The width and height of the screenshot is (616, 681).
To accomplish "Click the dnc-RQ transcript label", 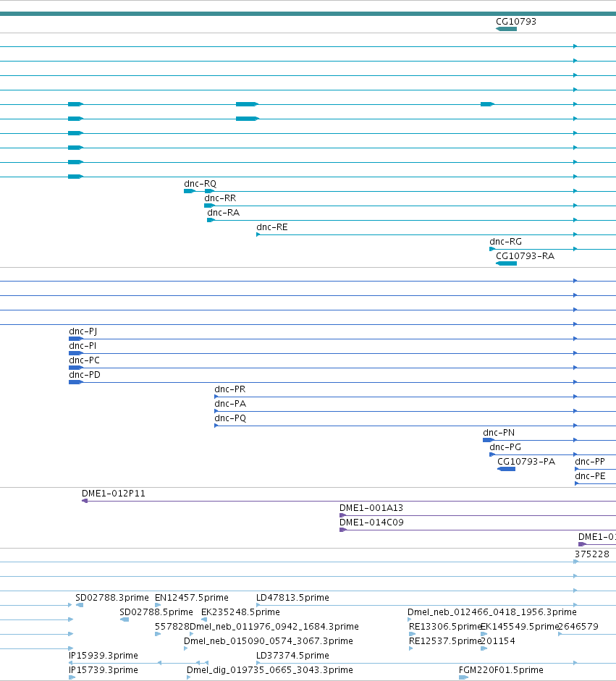I will [x=201, y=184].
